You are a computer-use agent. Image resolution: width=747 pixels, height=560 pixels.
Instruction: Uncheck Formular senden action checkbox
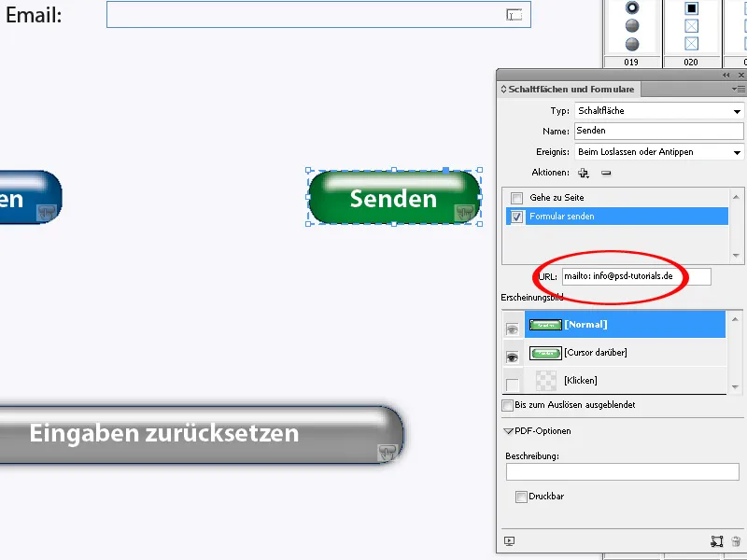tap(516, 217)
